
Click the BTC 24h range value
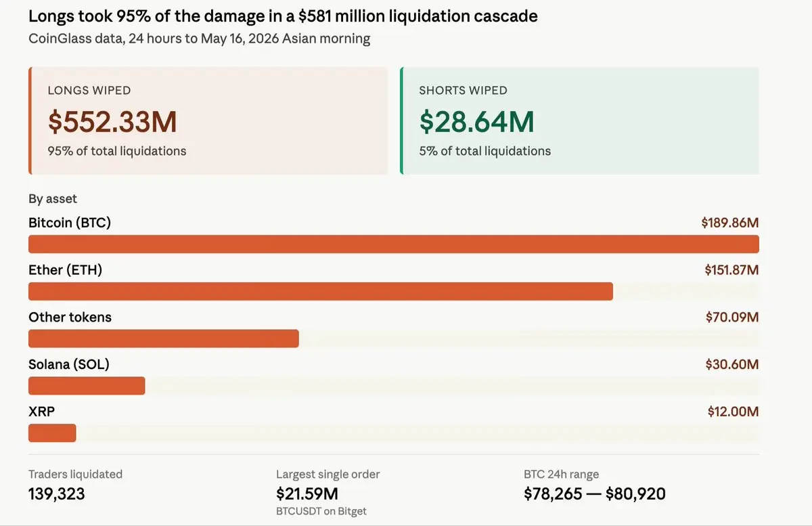click(x=595, y=494)
